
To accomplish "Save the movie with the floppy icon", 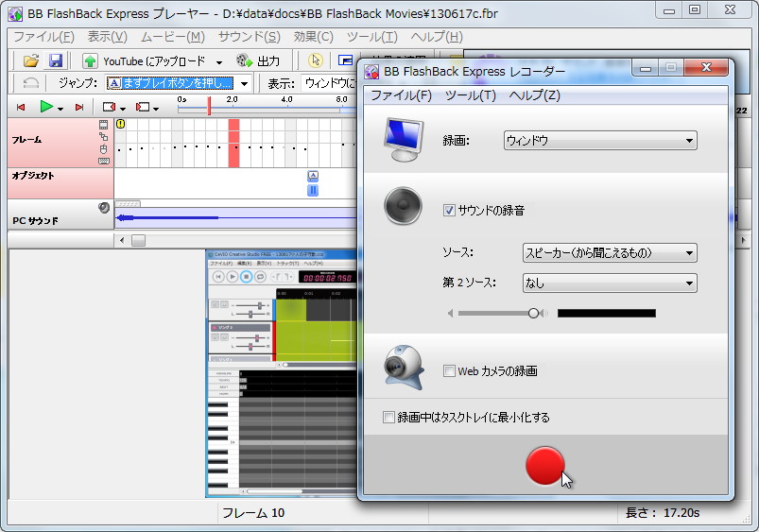I will [56, 60].
